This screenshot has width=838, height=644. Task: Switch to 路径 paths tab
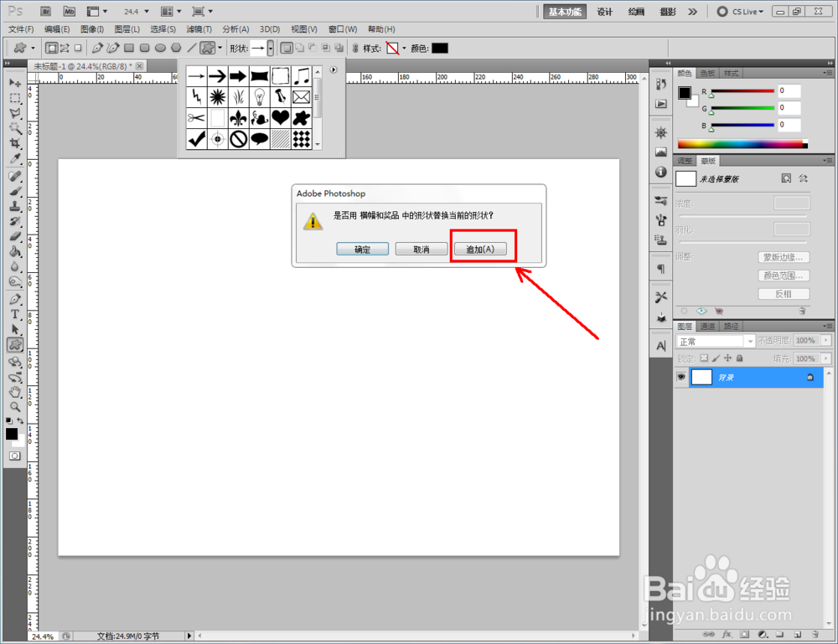pyautogui.click(x=731, y=327)
